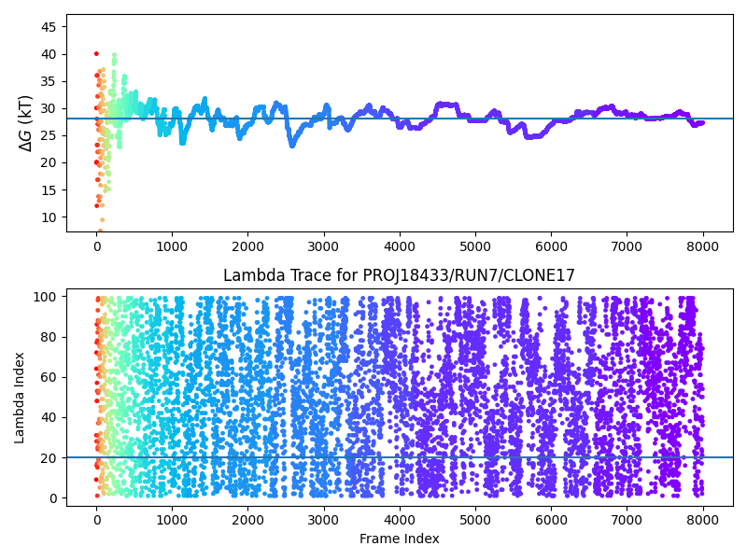Click the 45 tick label on ΔG axis
Image resolution: width=747 pixels, height=560 pixels.
[x=48, y=27]
